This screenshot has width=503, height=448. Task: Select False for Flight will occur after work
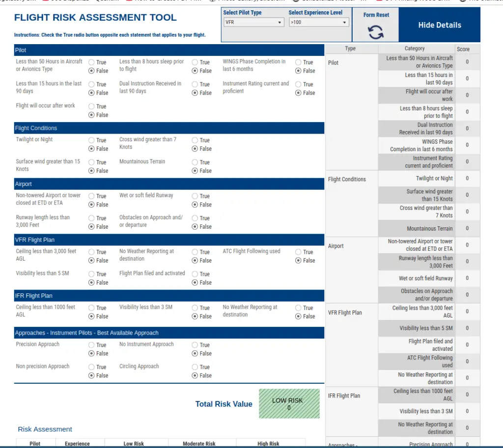coord(92,115)
